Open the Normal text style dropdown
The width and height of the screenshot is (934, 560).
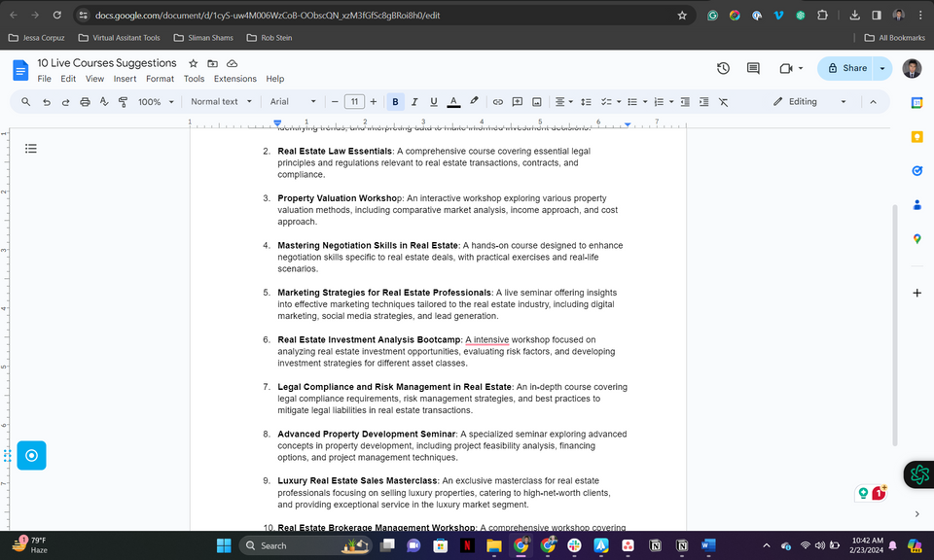pyautogui.click(x=221, y=102)
